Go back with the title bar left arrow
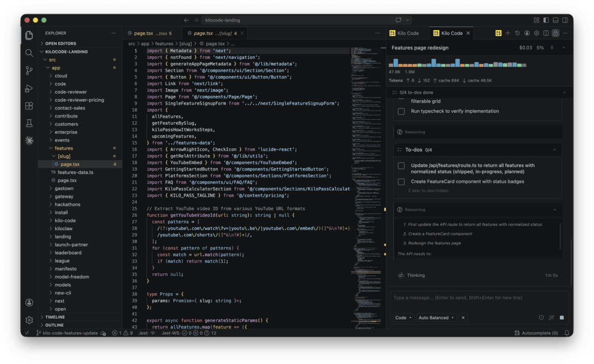 pos(186,20)
